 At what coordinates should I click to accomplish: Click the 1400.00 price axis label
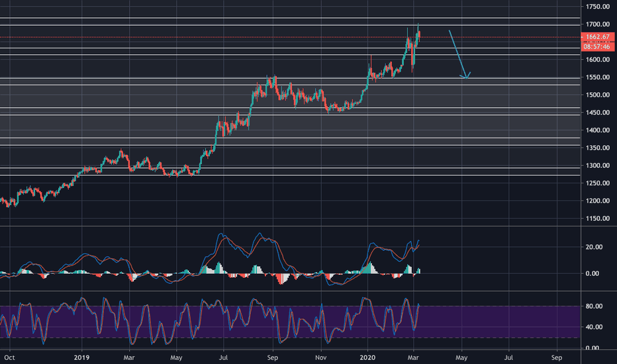coord(597,130)
